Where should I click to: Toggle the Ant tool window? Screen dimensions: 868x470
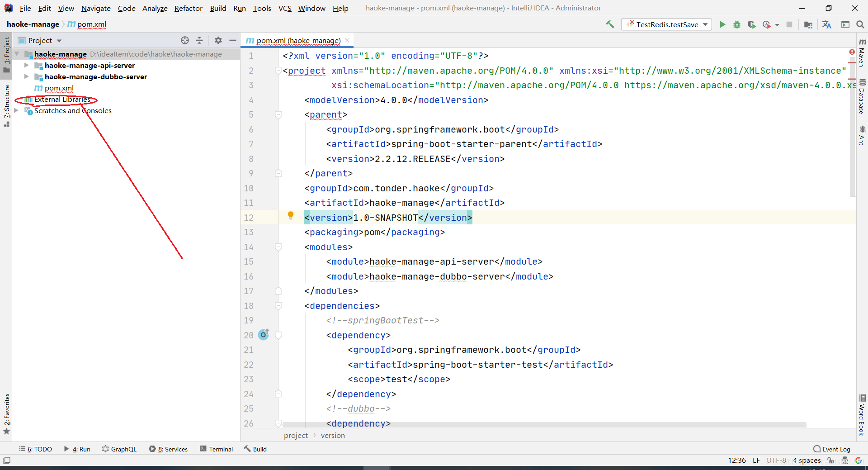pos(862,136)
